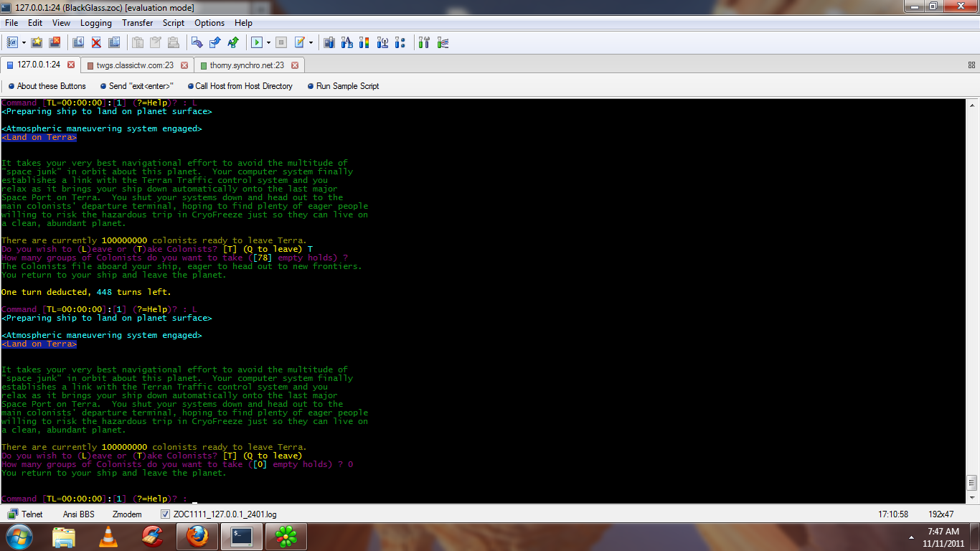Viewport: 980px width, 551px height.
Task: Close the twgs.classictw.com:23 tab
Action: click(184, 65)
